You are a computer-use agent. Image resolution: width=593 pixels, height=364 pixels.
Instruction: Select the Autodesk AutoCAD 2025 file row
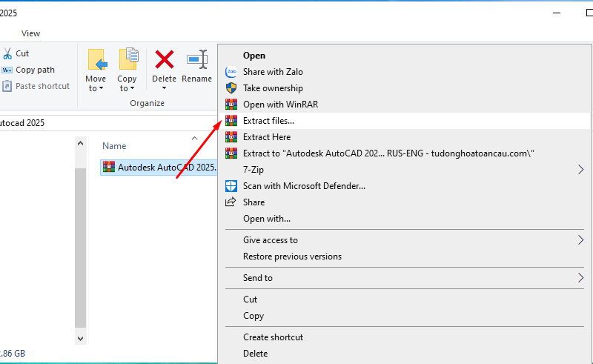(159, 167)
